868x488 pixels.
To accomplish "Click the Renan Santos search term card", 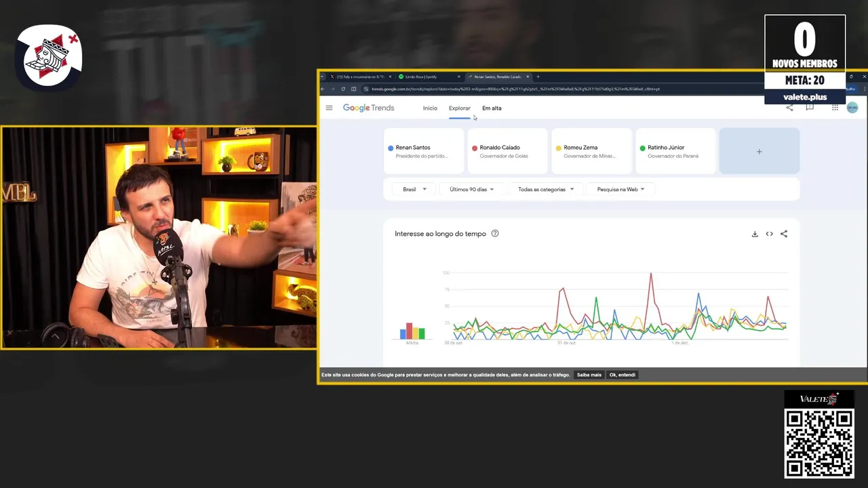I will tap(424, 151).
